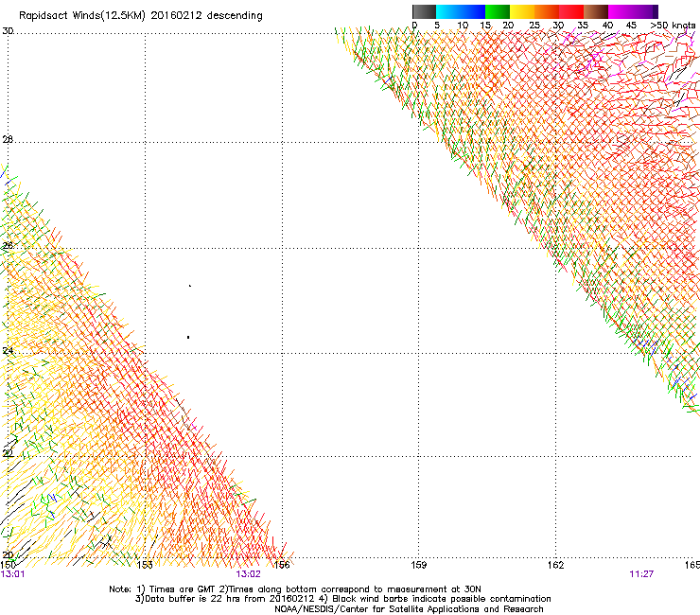Click the latitude label '28' on left axis
Image resolution: width=700 pixels, height=615 pixels.
8,139
